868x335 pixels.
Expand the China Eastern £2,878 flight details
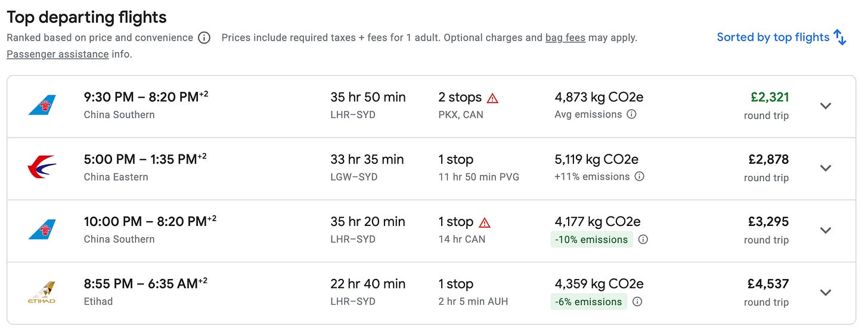pos(825,168)
